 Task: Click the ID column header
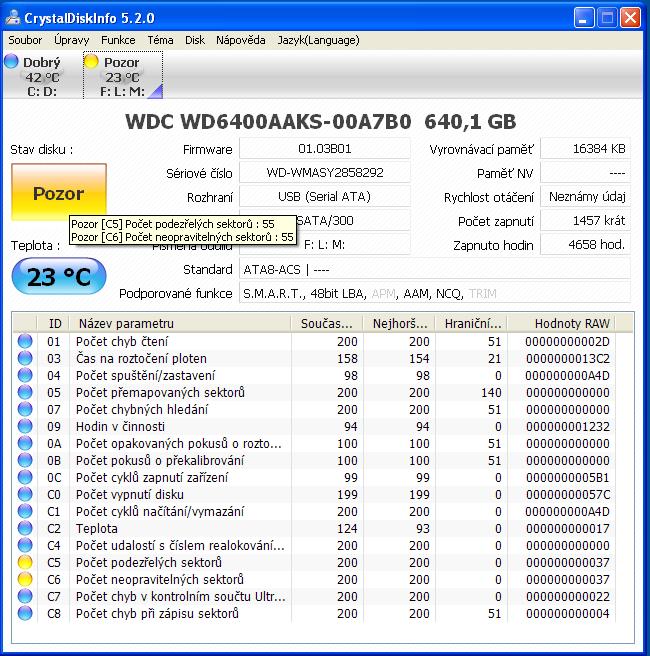click(54, 323)
